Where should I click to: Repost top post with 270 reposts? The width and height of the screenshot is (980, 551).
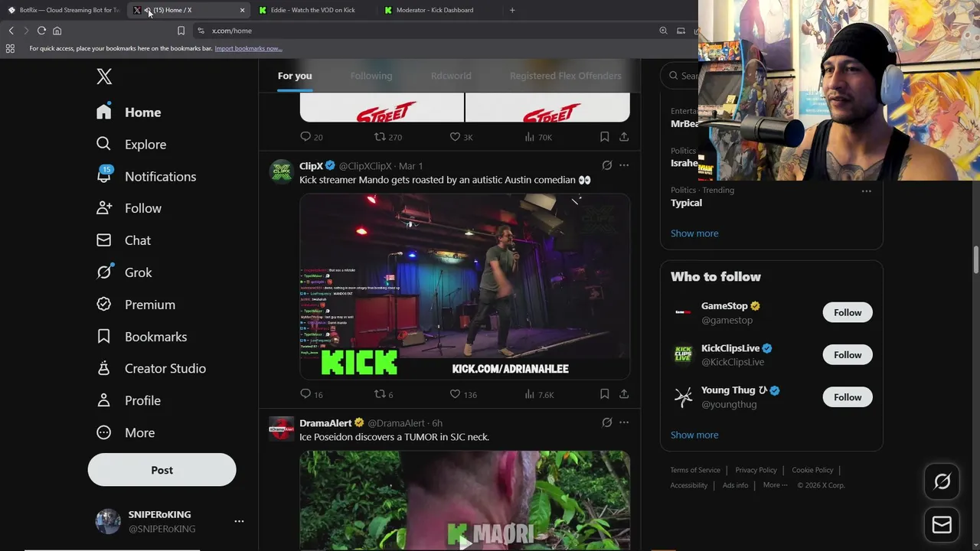[x=388, y=137]
